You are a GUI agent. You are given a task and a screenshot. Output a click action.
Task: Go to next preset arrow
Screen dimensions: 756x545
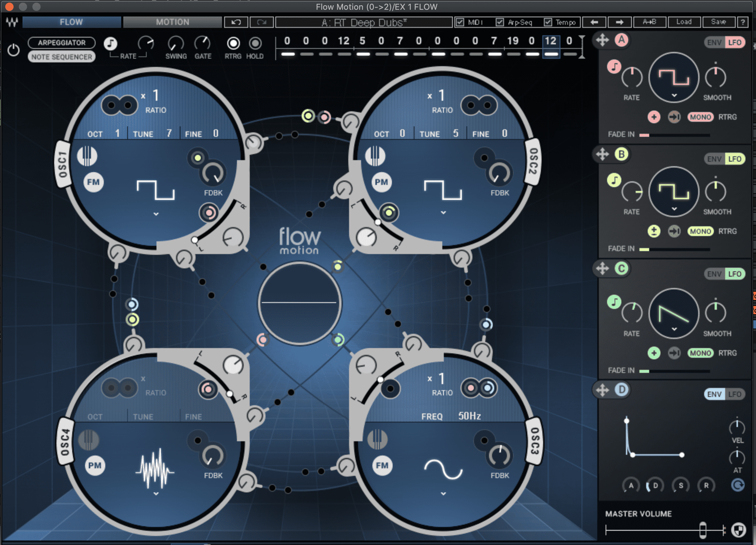(619, 22)
